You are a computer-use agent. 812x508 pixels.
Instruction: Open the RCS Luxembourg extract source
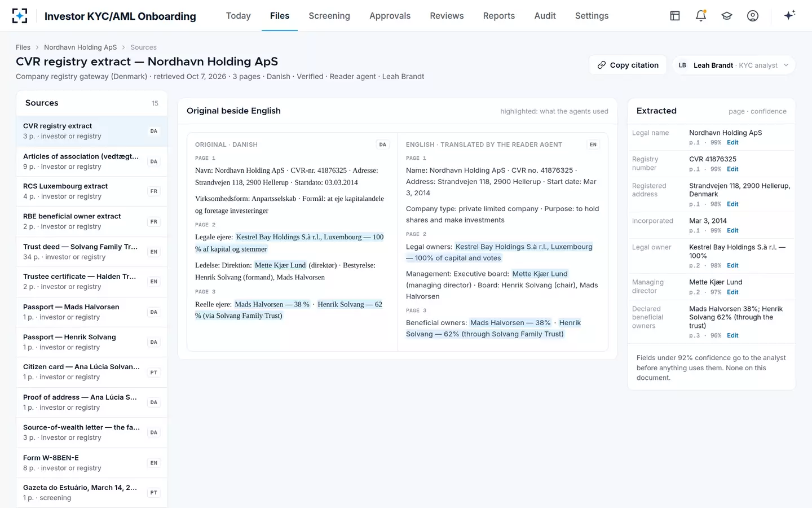pos(92,191)
